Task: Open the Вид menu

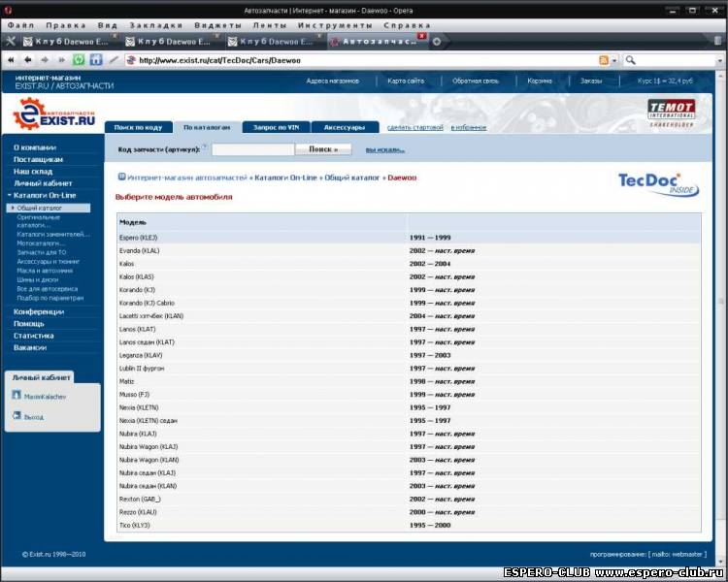Action: coord(107,25)
